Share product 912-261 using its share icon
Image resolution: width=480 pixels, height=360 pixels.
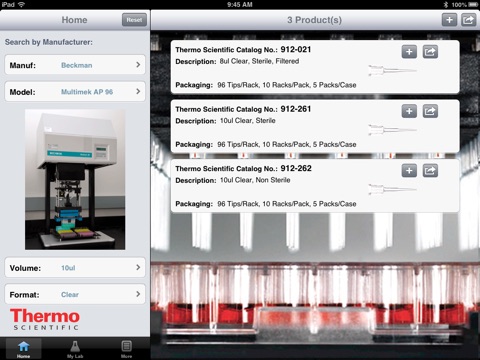(x=430, y=111)
